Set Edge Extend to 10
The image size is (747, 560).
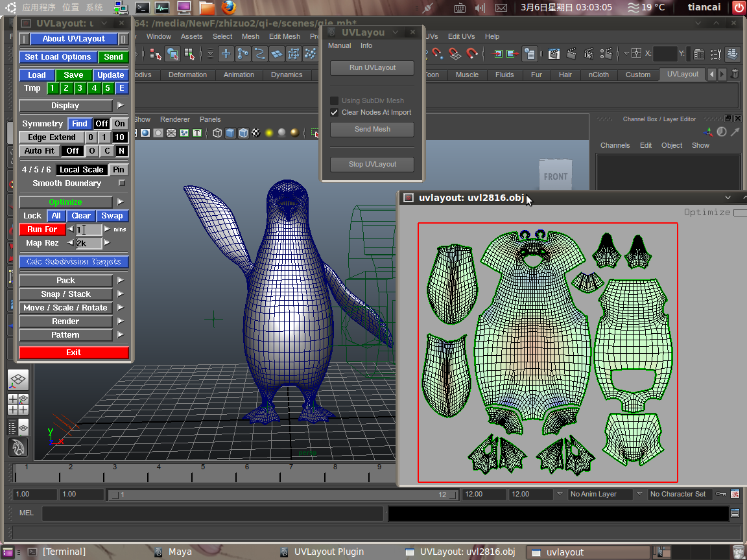(x=119, y=137)
